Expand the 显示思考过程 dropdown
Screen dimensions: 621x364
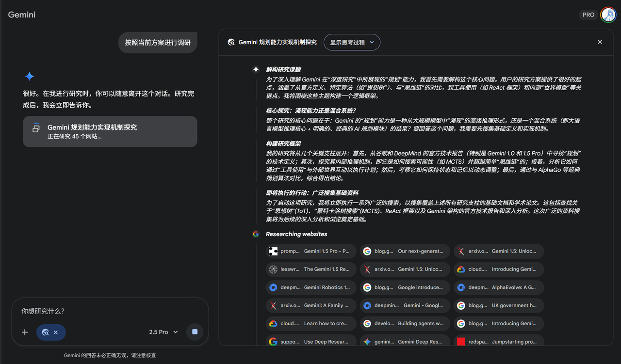pyautogui.click(x=352, y=42)
